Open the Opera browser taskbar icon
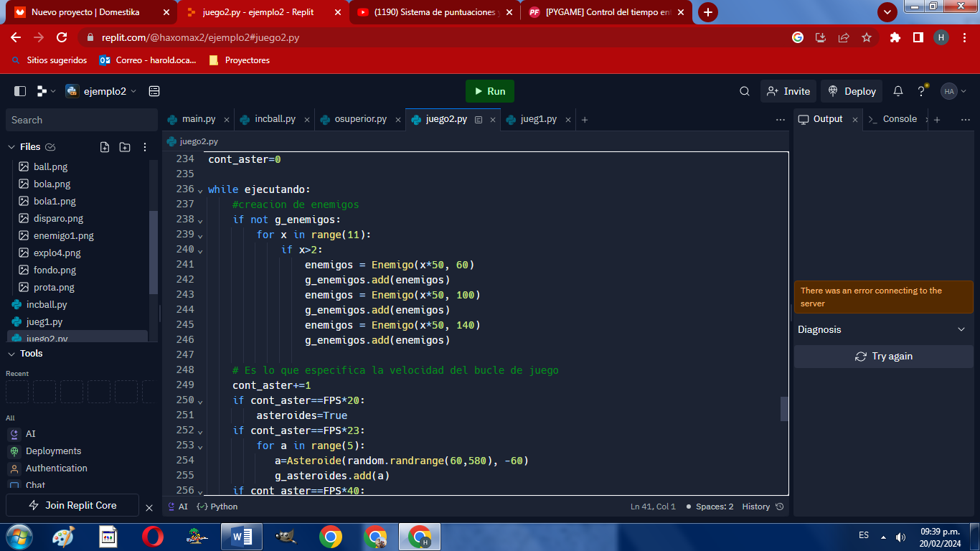980x551 pixels. [x=152, y=537]
